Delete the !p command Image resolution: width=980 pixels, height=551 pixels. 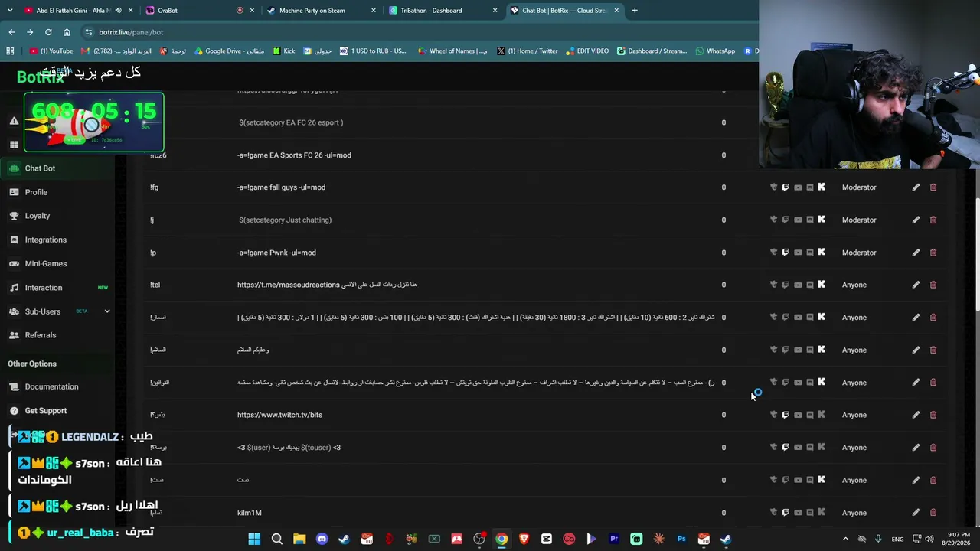point(933,253)
